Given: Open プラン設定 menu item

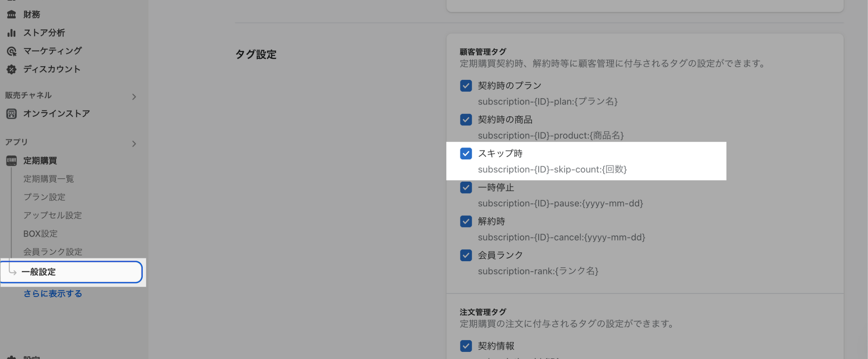Looking at the screenshot, I should pos(44,197).
